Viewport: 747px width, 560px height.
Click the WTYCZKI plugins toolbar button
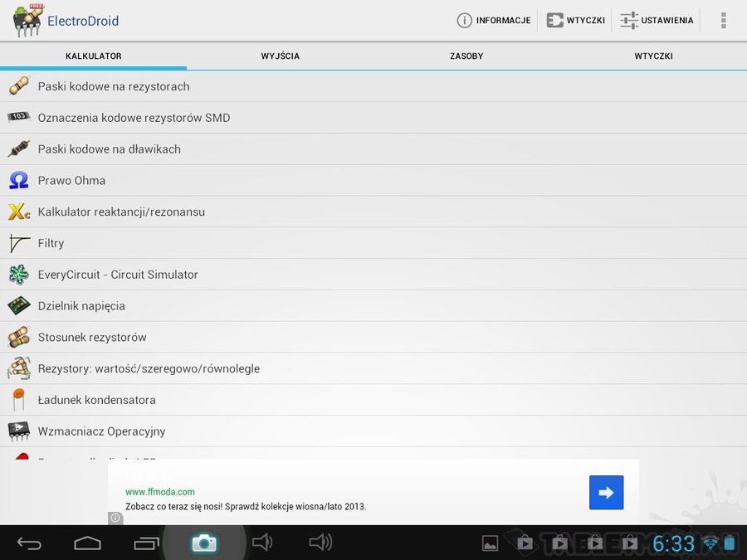575,21
